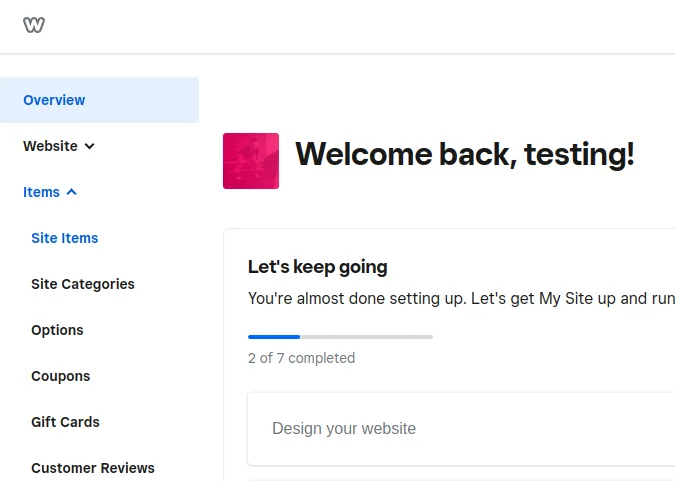Expand the Website section chevron
This screenshot has height=481, width=675.
90,146
